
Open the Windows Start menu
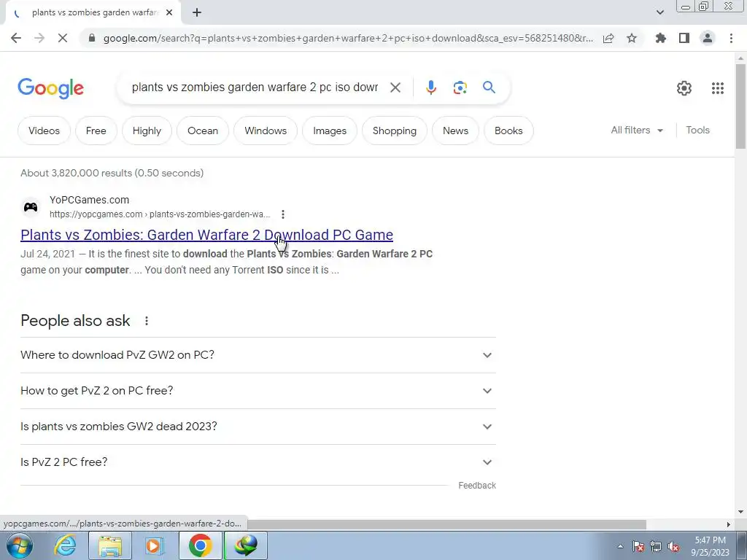click(19, 545)
